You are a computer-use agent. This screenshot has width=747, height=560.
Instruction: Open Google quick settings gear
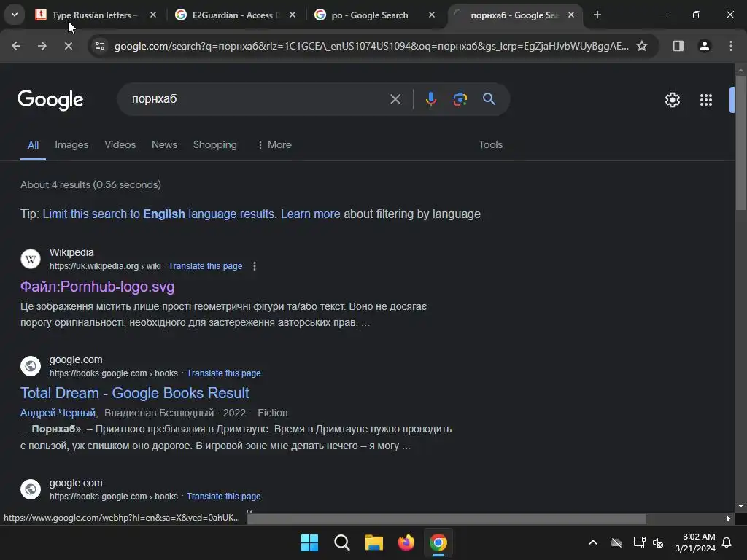click(672, 99)
